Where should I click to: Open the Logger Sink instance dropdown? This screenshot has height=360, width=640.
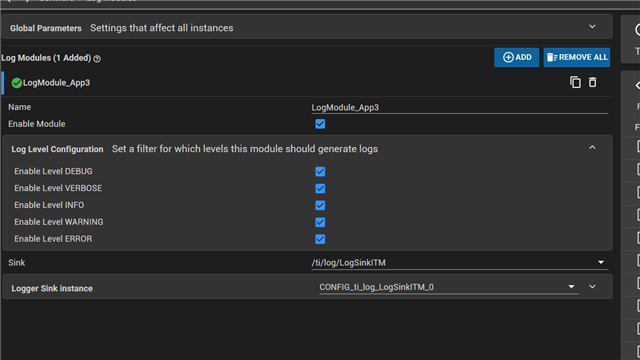tap(449, 287)
